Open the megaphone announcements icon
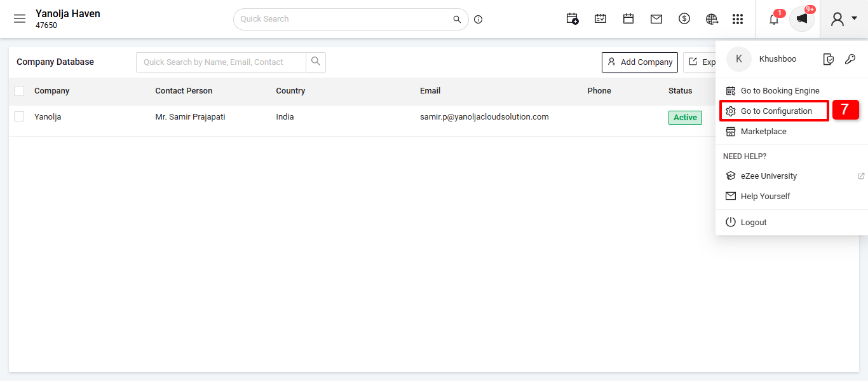Screen dimensions: 868x381 [x=802, y=19]
